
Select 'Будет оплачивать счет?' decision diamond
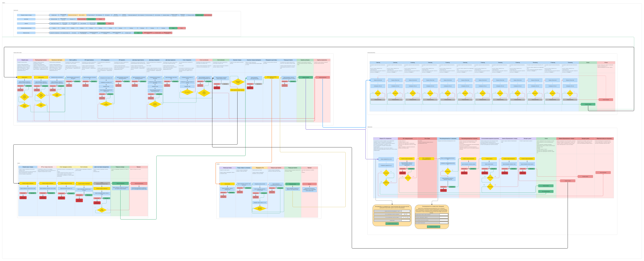[204, 93]
